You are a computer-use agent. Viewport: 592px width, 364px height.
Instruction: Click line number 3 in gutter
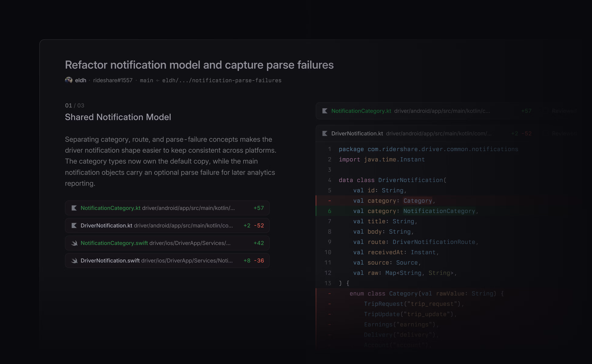point(330,170)
